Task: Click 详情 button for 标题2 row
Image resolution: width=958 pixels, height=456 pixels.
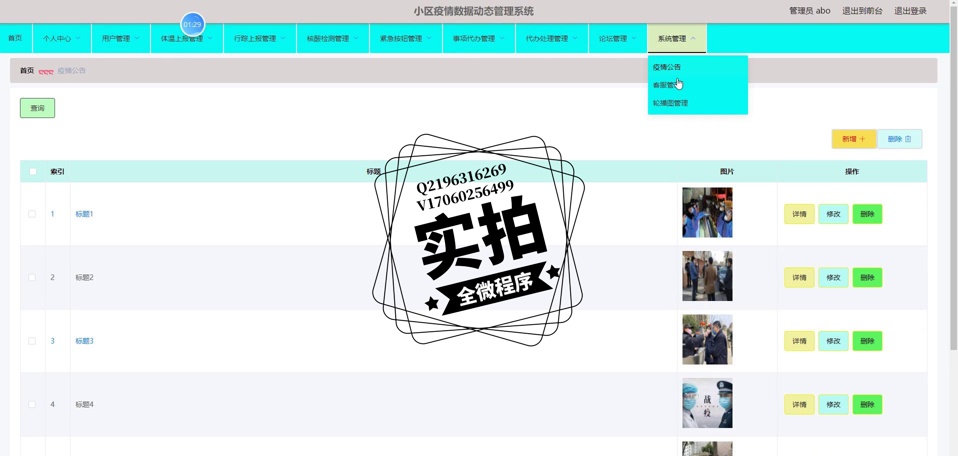Action: [799, 277]
